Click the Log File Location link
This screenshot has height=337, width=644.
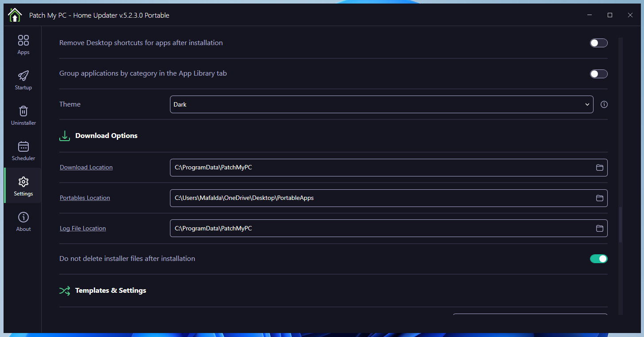click(83, 228)
